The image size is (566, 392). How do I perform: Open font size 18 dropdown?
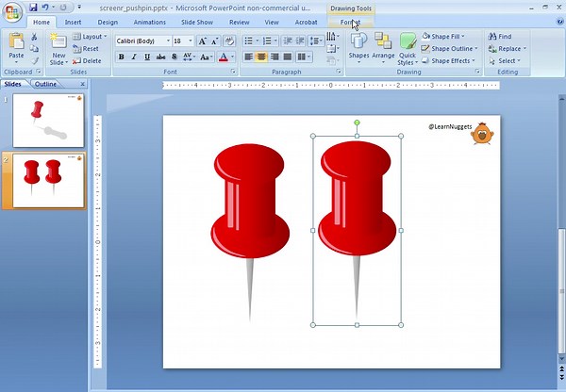point(191,41)
